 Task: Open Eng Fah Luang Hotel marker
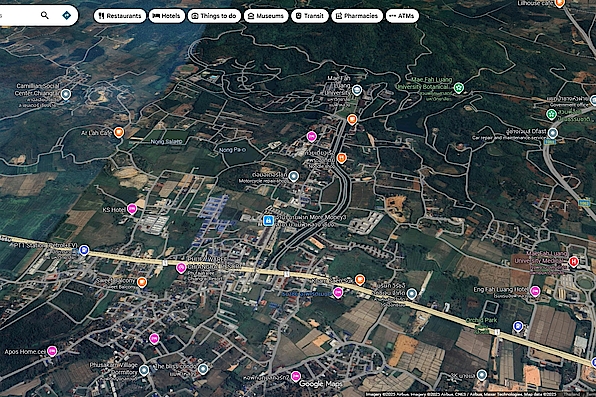(x=535, y=291)
